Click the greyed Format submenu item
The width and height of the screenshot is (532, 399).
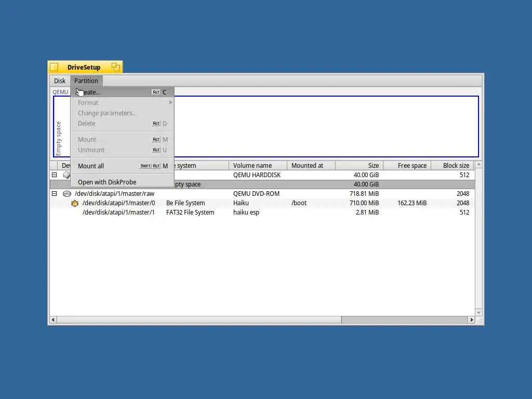tap(122, 102)
